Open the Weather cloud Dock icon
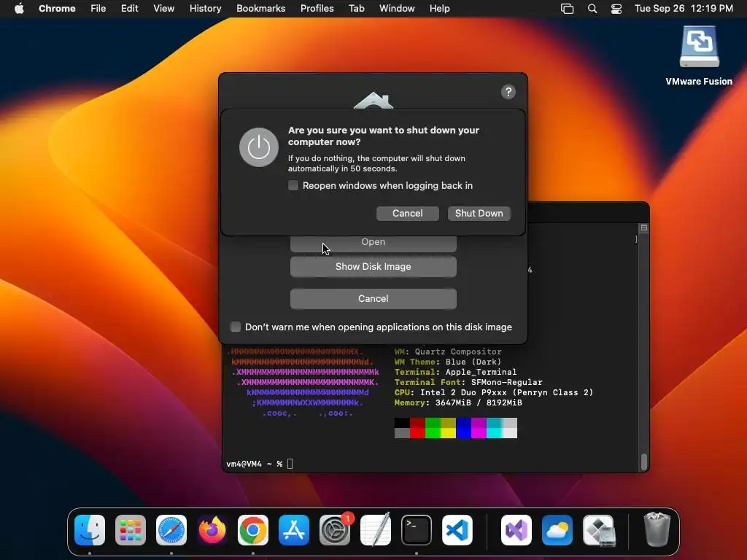The image size is (747, 560). pos(557,530)
